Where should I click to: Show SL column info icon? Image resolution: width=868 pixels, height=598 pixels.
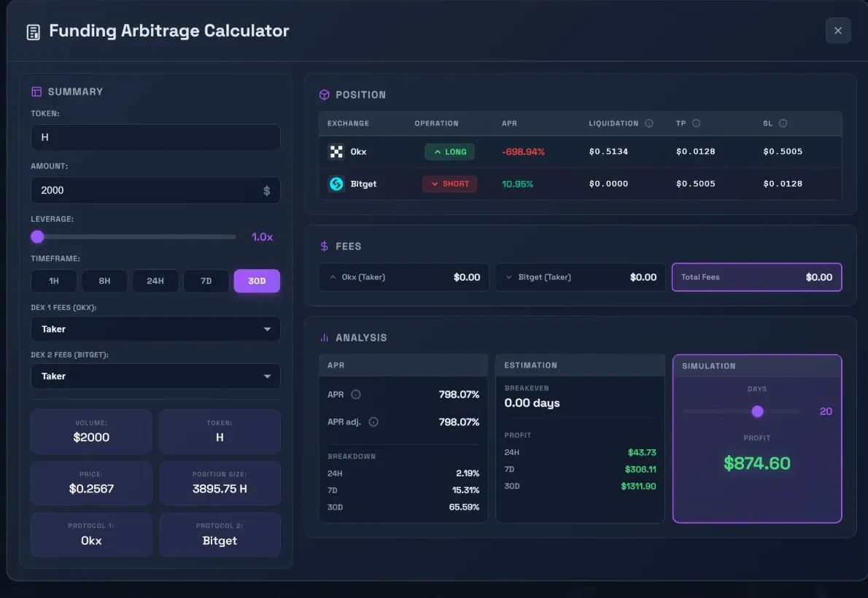point(783,123)
